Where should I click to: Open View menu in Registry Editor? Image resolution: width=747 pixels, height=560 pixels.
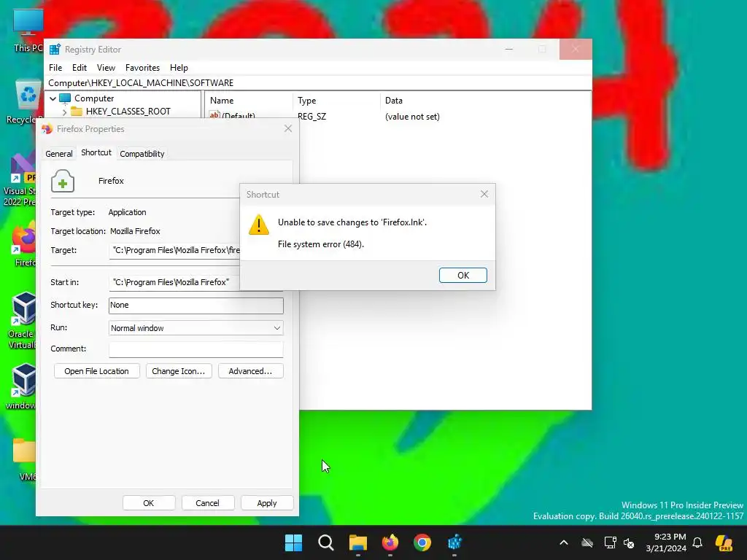tap(106, 68)
